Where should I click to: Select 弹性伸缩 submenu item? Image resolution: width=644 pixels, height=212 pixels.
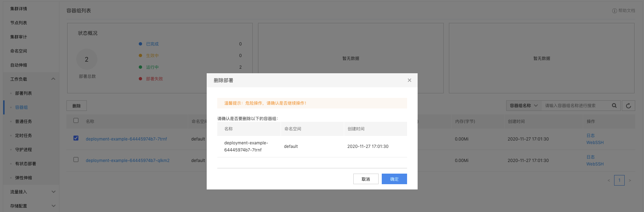(24, 178)
